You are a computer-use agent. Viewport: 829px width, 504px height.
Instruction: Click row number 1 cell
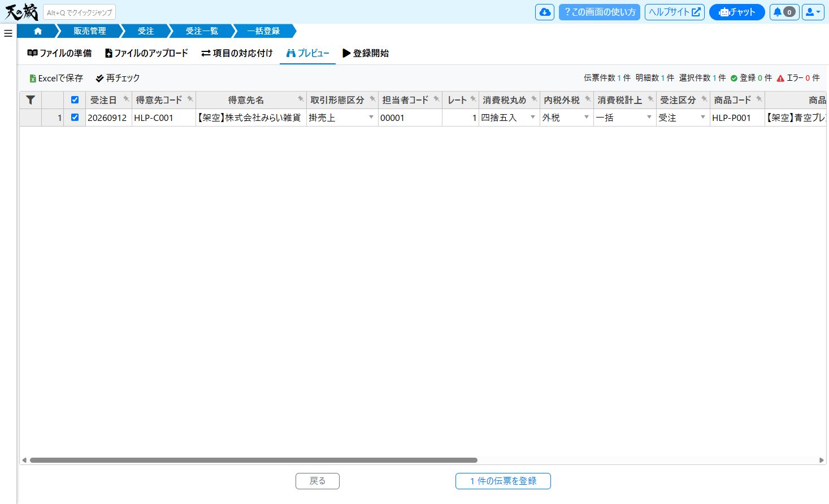pos(53,118)
